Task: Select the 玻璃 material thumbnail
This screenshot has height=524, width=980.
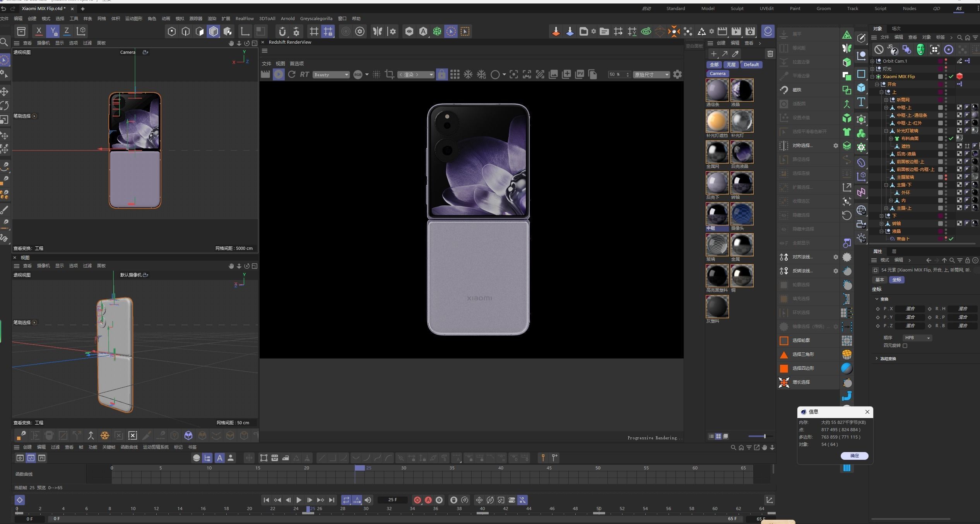Action: click(x=717, y=245)
